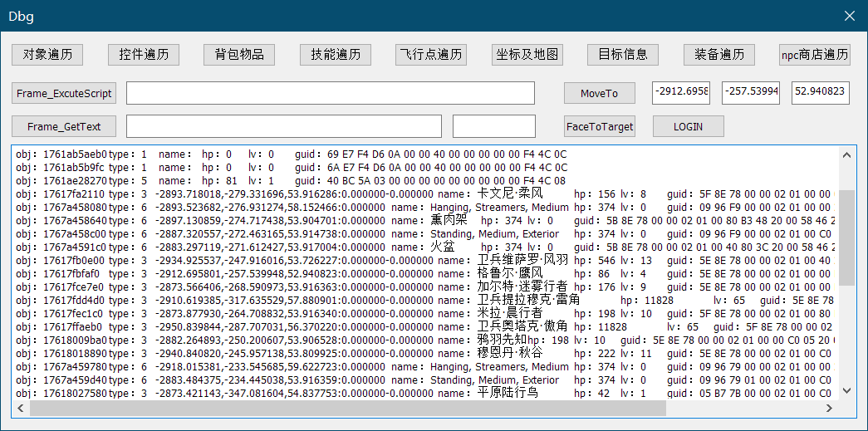868x431 pixels.
Task: Select the row named 穆恩丹·秋谷
Action: (425, 354)
